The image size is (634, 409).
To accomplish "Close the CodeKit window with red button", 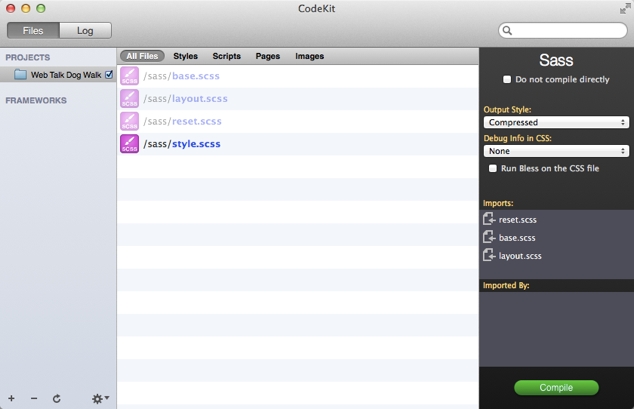I will [11, 8].
